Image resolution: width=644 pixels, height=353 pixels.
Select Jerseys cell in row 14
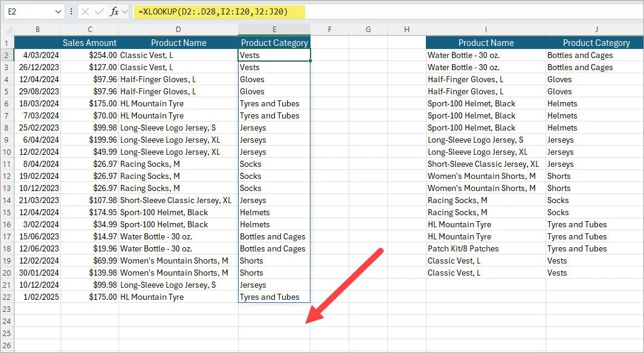pyautogui.click(x=274, y=200)
